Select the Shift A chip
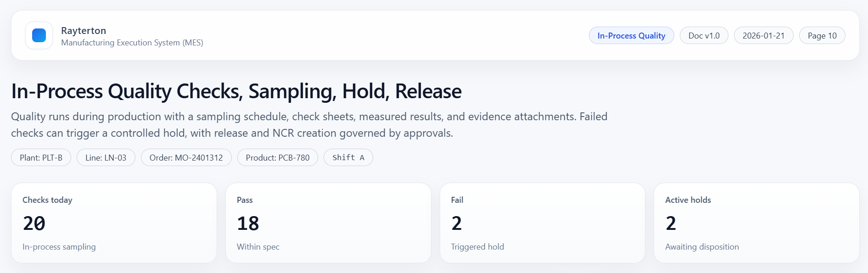The height and width of the screenshot is (273, 868). (348, 157)
